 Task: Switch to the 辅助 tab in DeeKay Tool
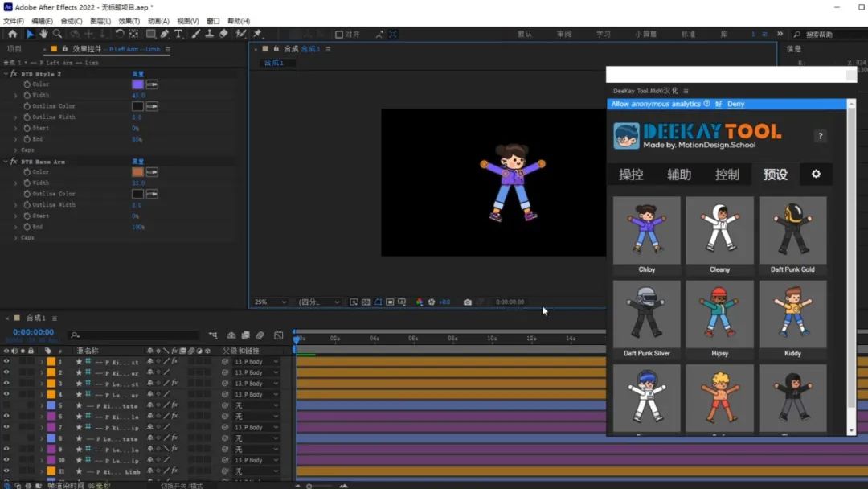tap(679, 175)
